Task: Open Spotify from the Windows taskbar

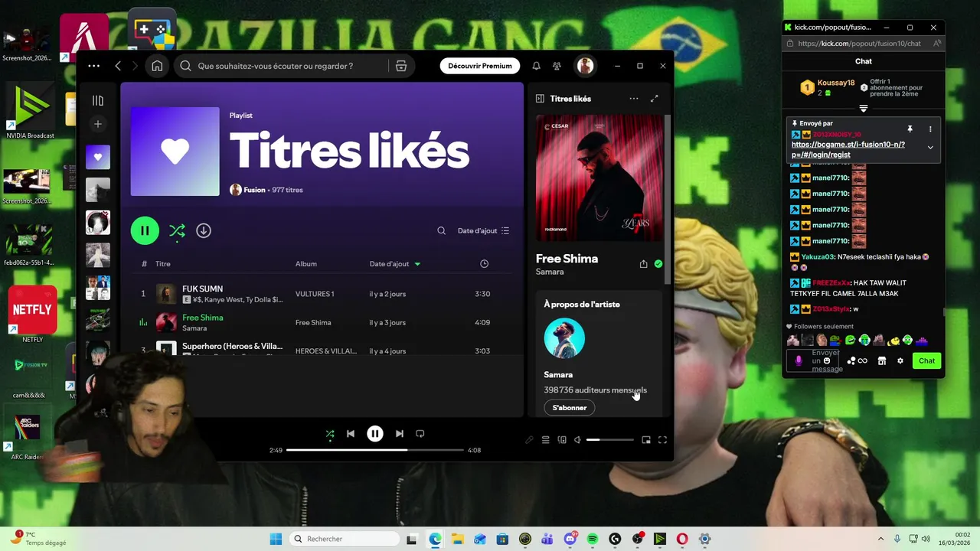Action: point(593,539)
